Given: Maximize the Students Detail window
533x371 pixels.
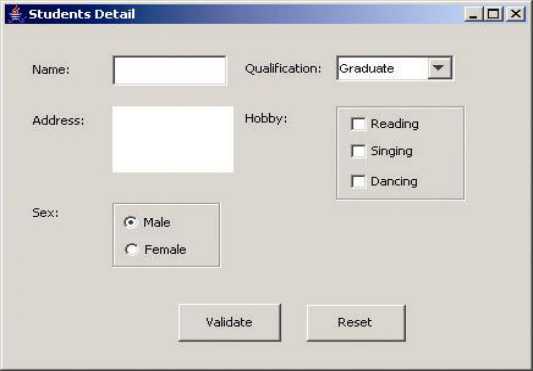Looking at the screenshot, I should (494, 14).
